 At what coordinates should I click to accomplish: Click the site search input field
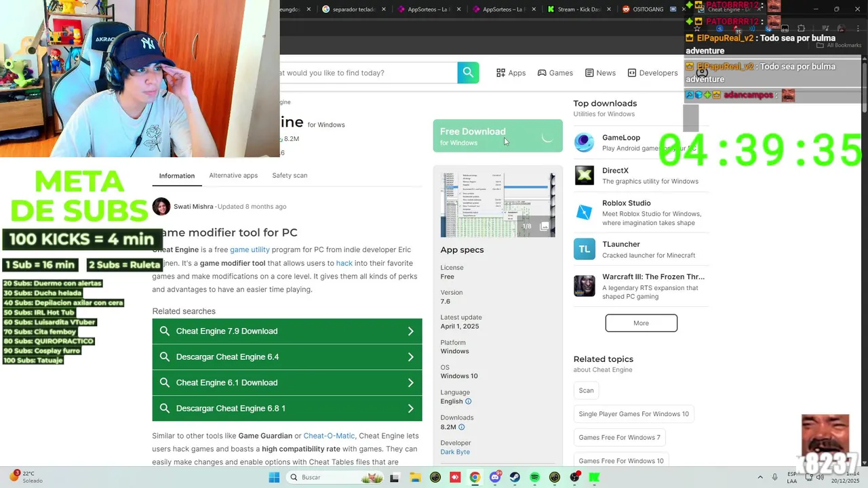[368, 73]
